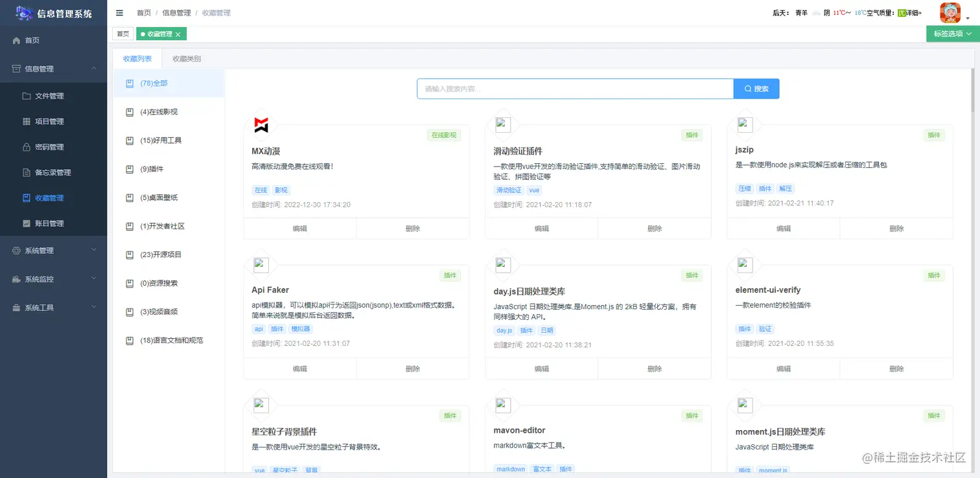Select the (1)开发者社区 category
The height and width of the screenshot is (478, 980).
pos(169,226)
